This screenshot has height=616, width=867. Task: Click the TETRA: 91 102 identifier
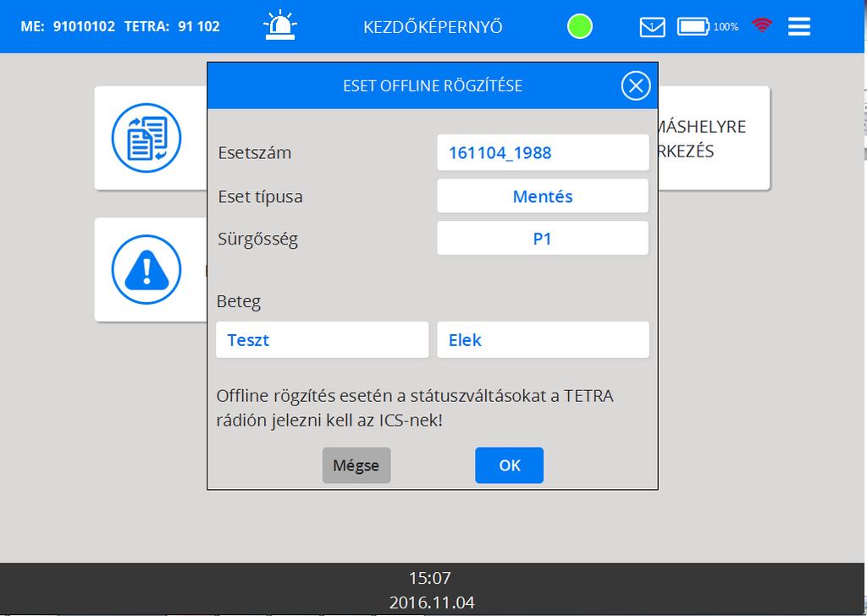[172, 26]
